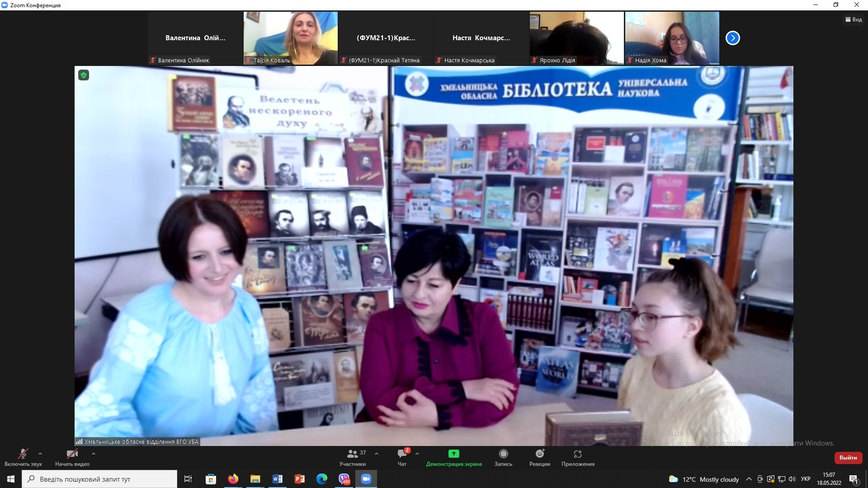Open the Chat panel icon

[402, 454]
